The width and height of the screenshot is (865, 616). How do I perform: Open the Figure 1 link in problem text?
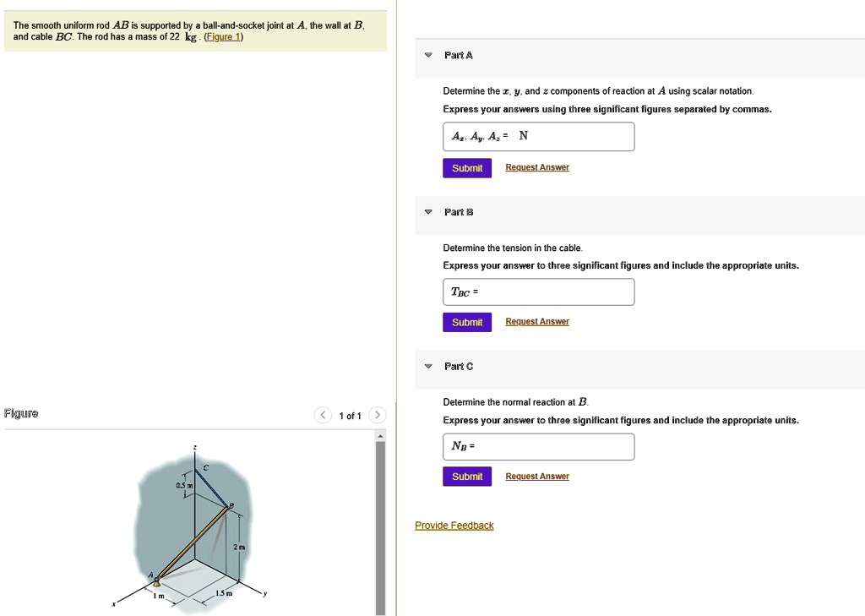224,37
